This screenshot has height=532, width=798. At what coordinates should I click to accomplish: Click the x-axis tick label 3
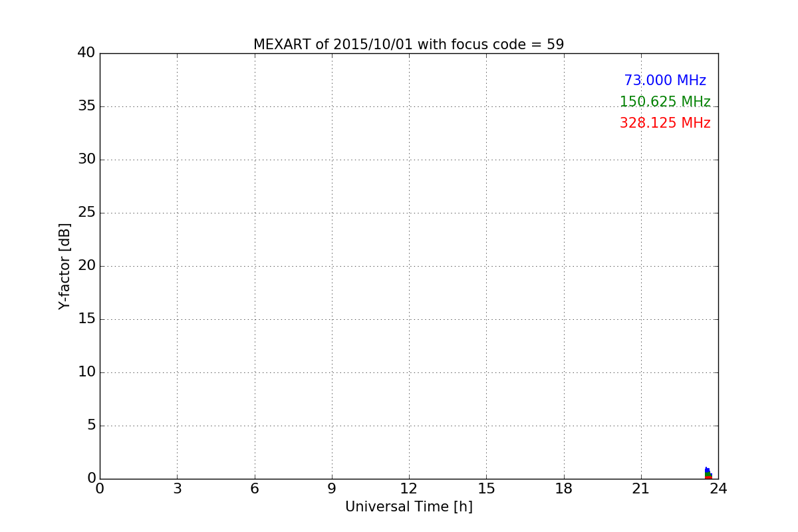(177, 489)
